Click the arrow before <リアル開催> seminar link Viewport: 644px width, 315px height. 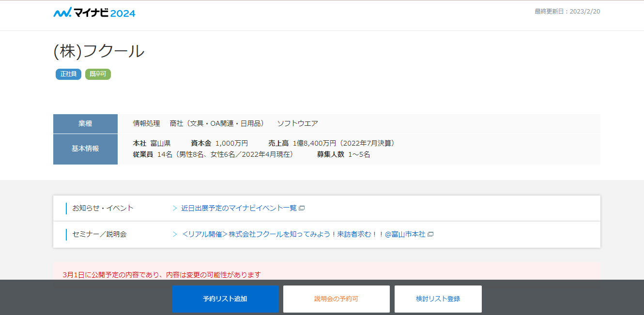point(175,234)
